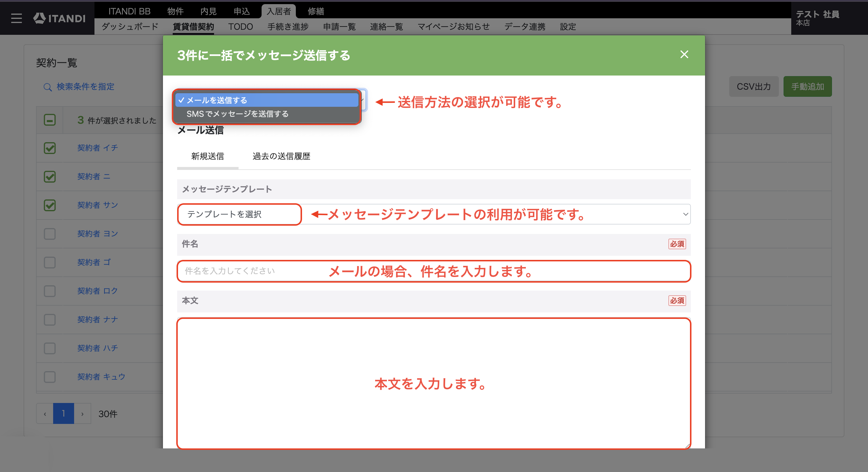The width and height of the screenshot is (868, 472).
Task: Uncheck 契約者 ニ checkbox
Action: click(x=50, y=176)
